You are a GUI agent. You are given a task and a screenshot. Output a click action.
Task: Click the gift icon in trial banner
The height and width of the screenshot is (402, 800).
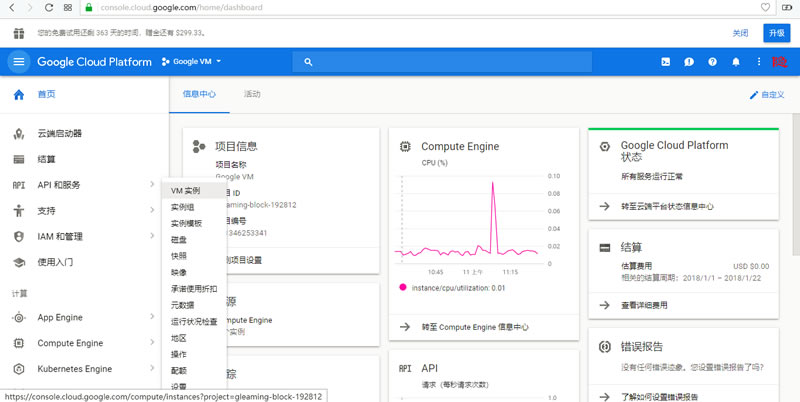(x=19, y=33)
